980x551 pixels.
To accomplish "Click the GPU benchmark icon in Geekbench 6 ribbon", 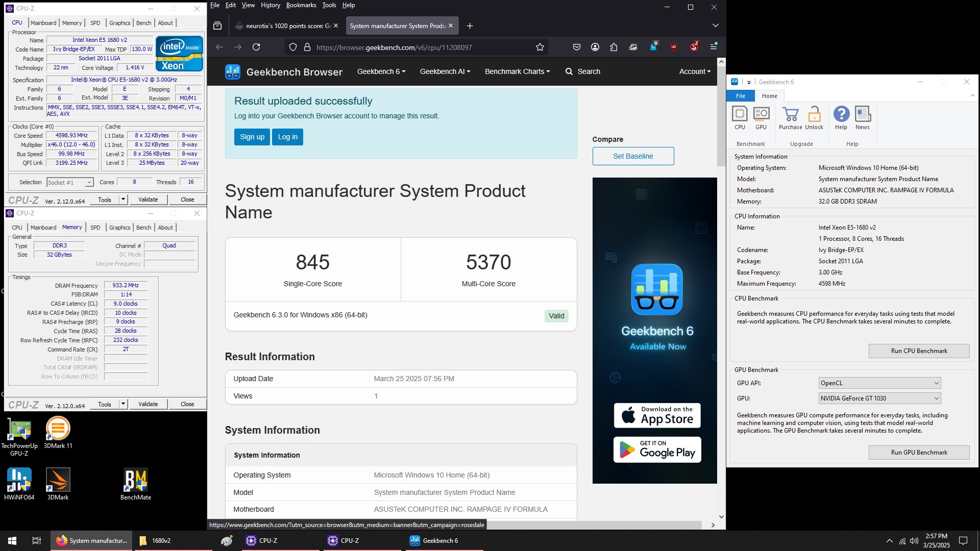I will coord(761,118).
